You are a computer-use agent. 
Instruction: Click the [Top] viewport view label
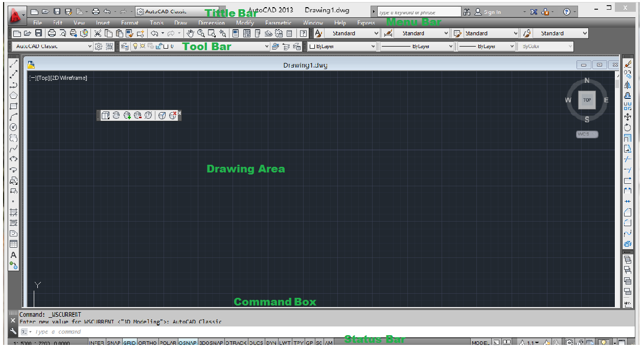[x=44, y=78]
